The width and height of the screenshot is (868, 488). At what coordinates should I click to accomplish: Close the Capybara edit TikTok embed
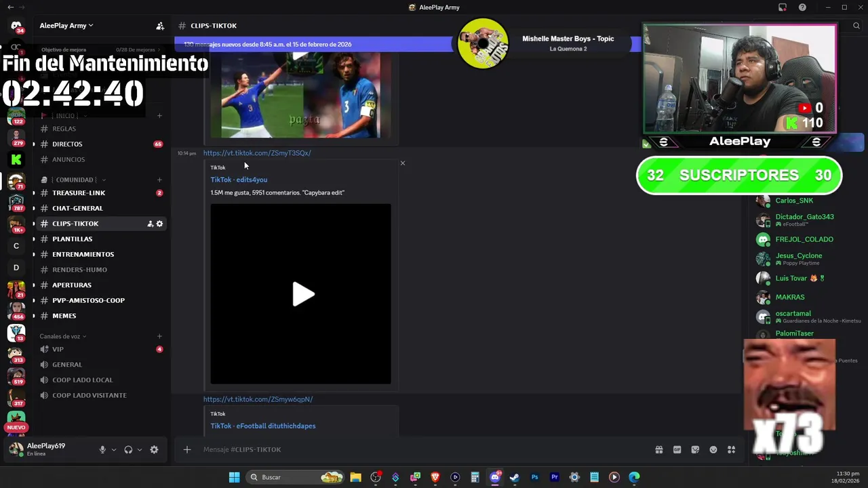(x=402, y=163)
